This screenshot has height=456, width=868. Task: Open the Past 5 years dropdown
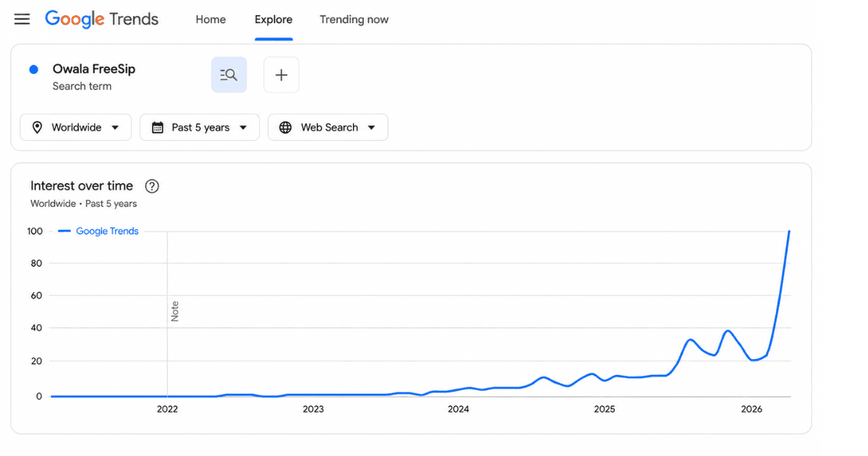[x=200, y=127]
